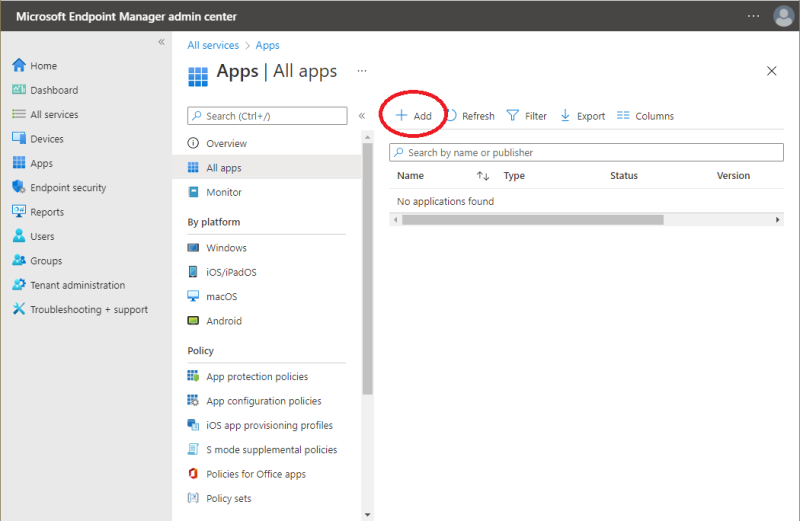Collapse the Apps submenu pane
800x521 pixels.
click(362, 116)
